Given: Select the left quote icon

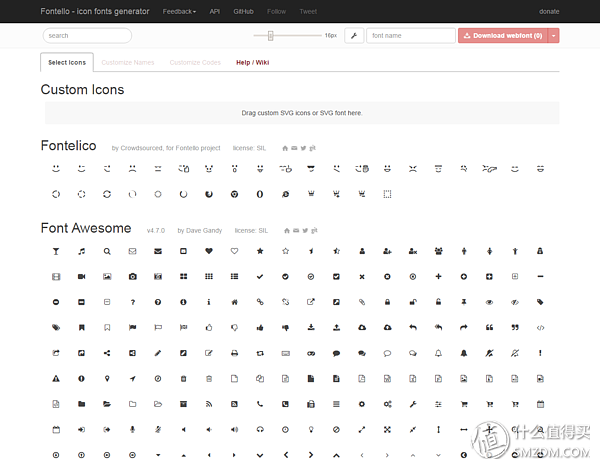Looking at the screenshot, I should tap(489, 327).
